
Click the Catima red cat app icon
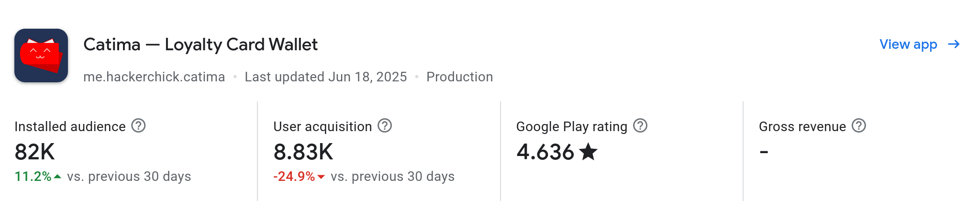41,56
